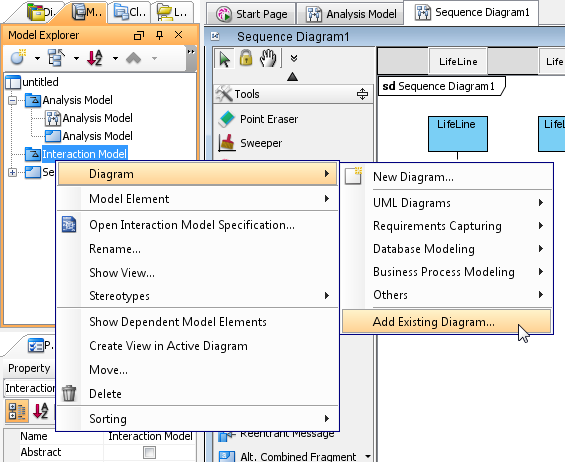Image resolution: width=565 pixels, height=462 pixels.
Task: Open Requirements Capturing submenu
Action: click(447, 226)
